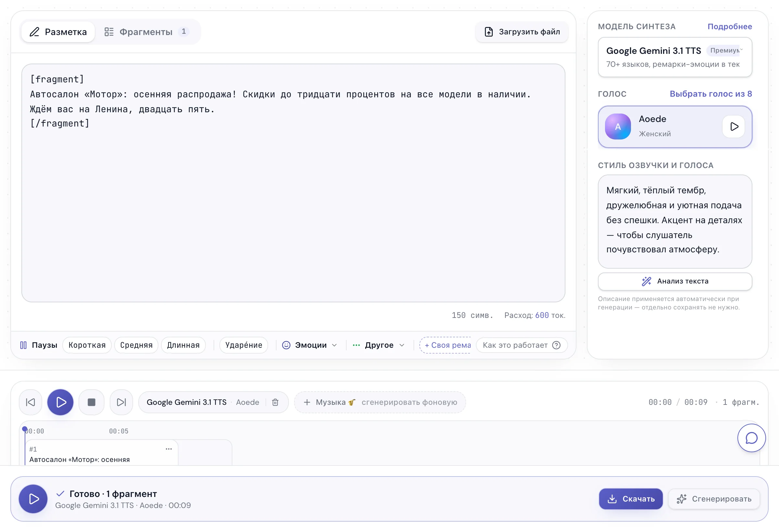This screenshot has width=779, height=532.
Task: Edit the voice style description field
Action: 675,222
